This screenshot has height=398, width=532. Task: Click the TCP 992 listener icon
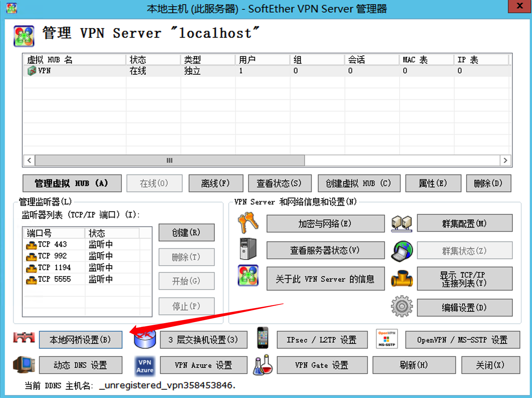point(31,257)
